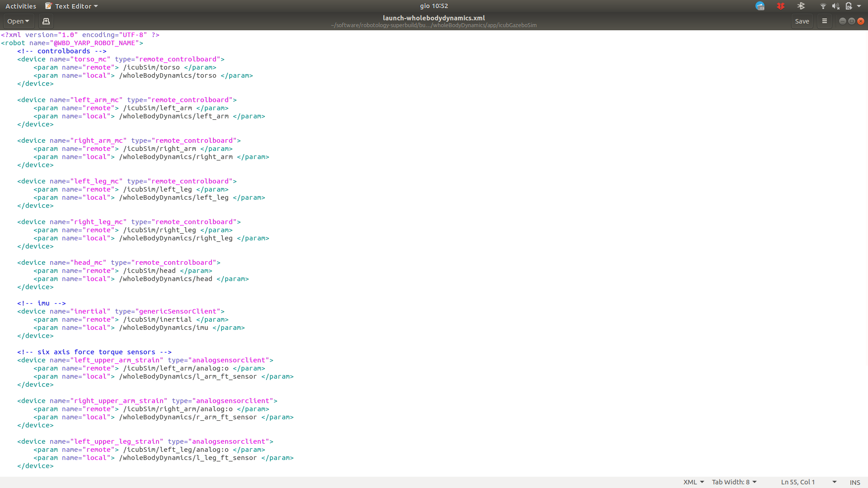Viewport: 868px width, 488px height.
Task: Open the hamburger menu in the header bar
Action: point(824,21)
